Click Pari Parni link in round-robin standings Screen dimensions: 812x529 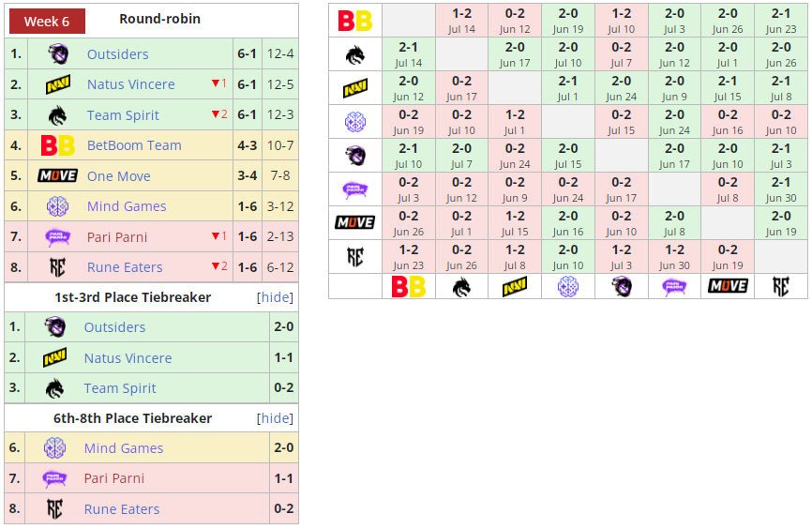click(x=117, y=237)
